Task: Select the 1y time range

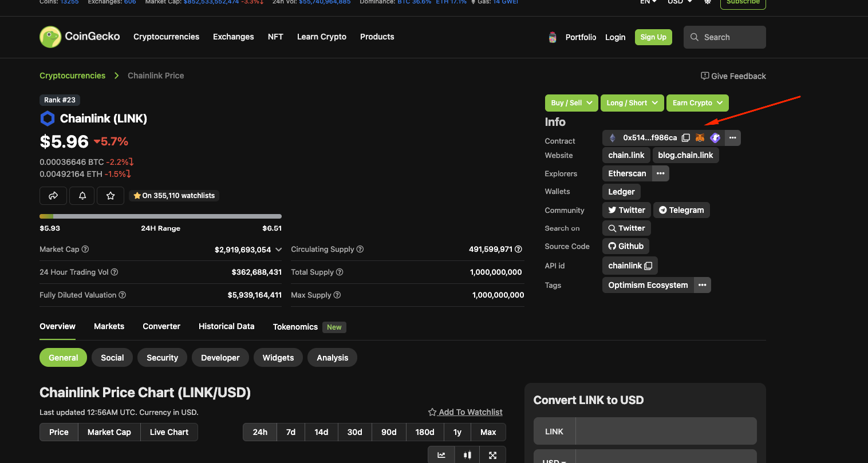Action: 457,432
